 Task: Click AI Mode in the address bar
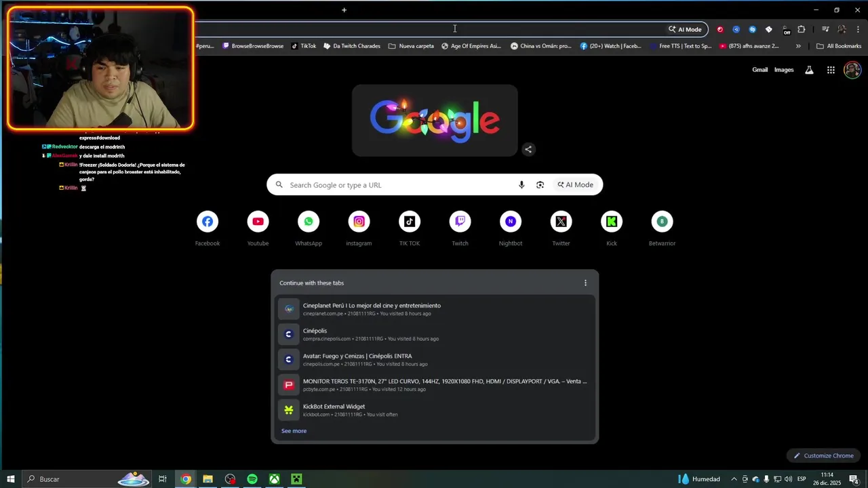[x=685, y=29]
